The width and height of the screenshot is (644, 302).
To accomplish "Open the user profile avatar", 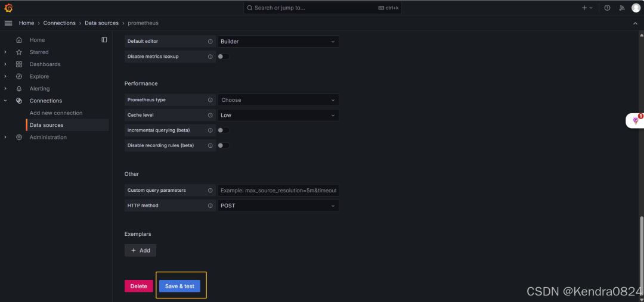I will tap(636, 8).
